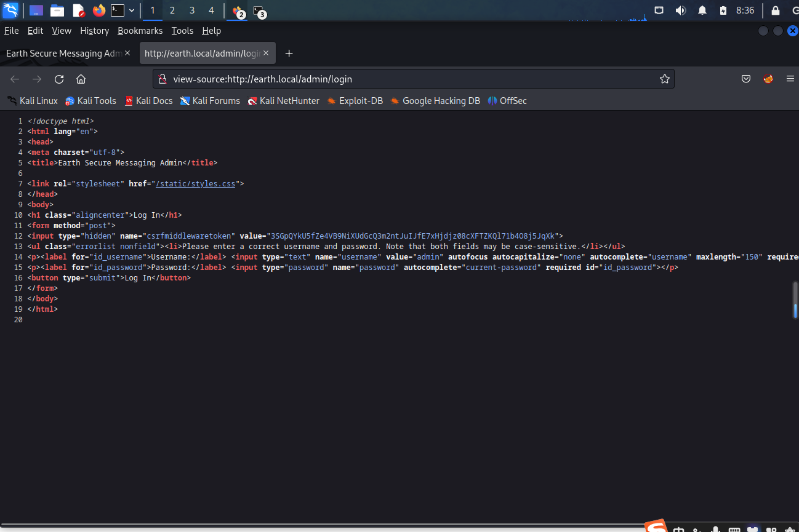Launch Firefox from the panel launcher

tap(98, 10)
